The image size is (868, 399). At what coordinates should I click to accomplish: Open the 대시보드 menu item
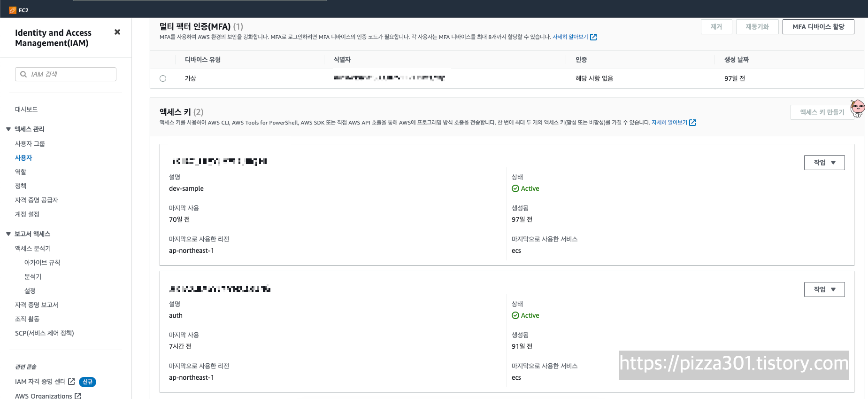click(x=26, y=109)
